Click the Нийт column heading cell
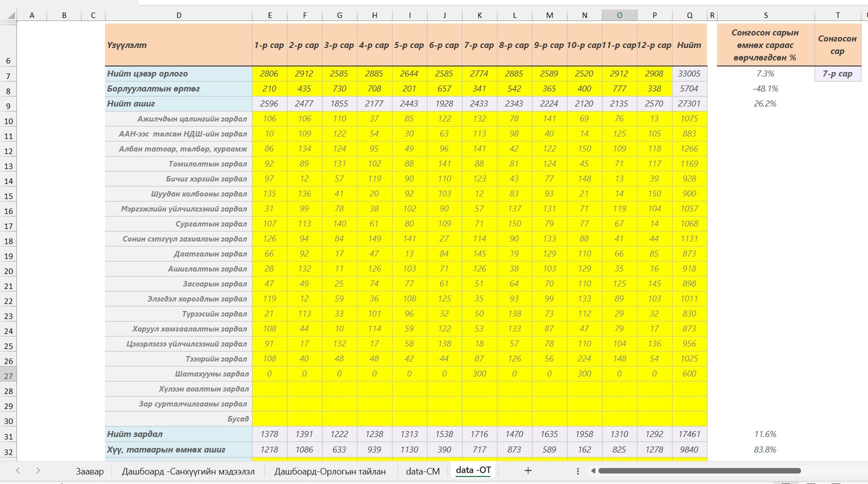This screenshot has width=868, height=484. (x=689, y=44)
